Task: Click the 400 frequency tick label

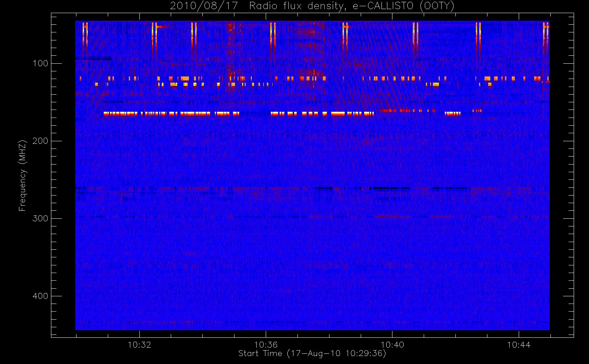Action: click(x=40, y=296)
